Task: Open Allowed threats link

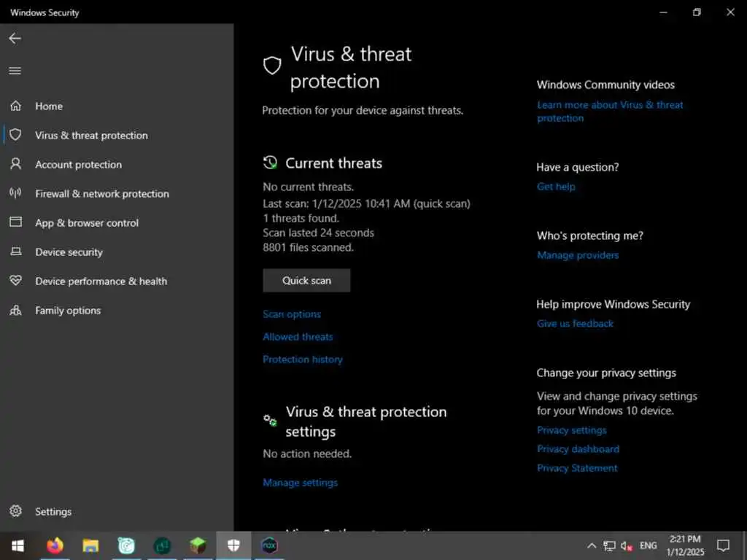Action: [298, 337]
